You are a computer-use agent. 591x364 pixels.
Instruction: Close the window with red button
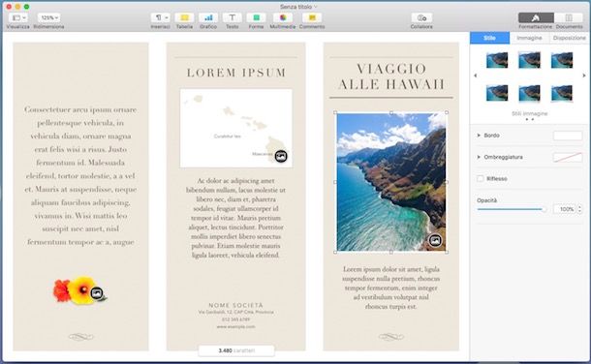[x=9, y=7]
